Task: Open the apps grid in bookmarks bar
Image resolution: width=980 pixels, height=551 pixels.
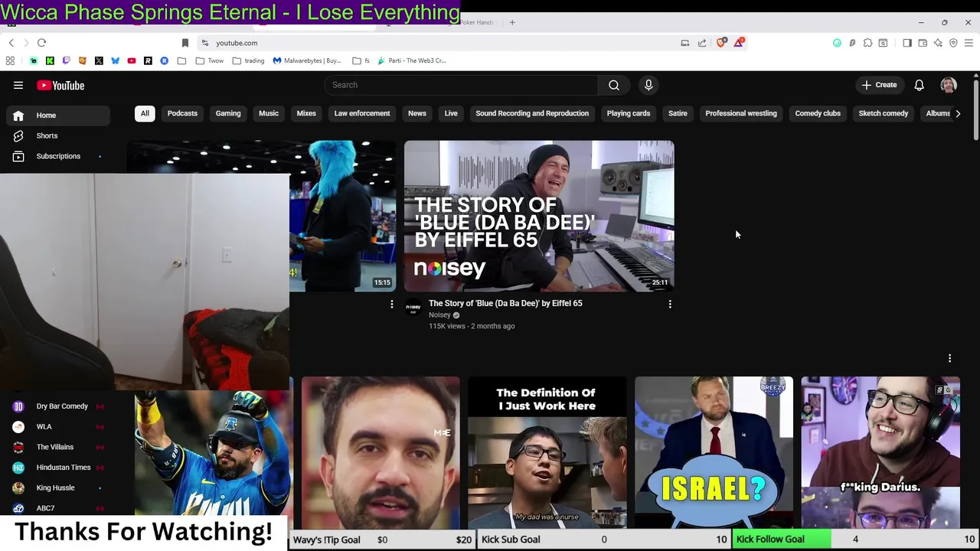Action: (10, 60)
